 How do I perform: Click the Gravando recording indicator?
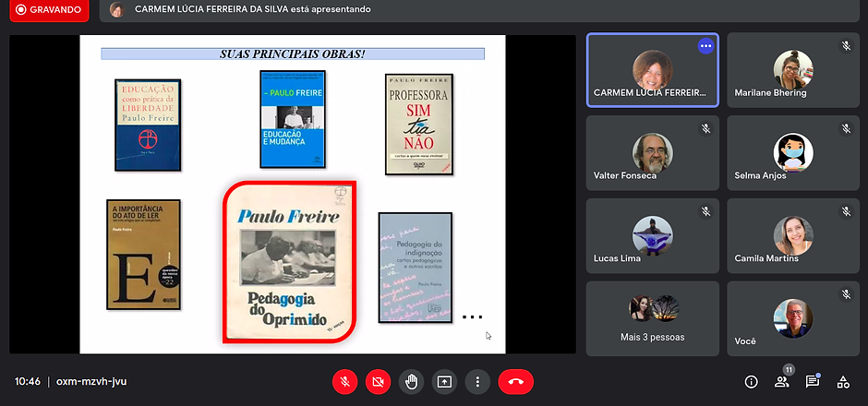[x=49, y=10]
